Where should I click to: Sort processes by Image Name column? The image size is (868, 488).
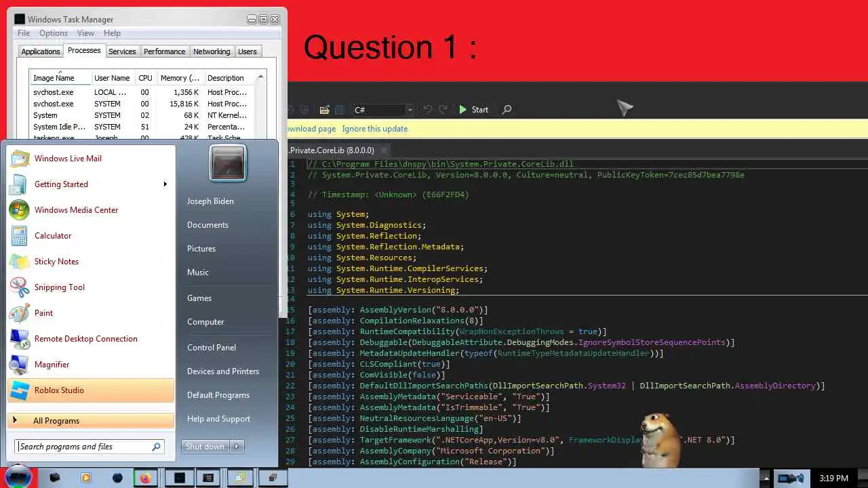60,78
